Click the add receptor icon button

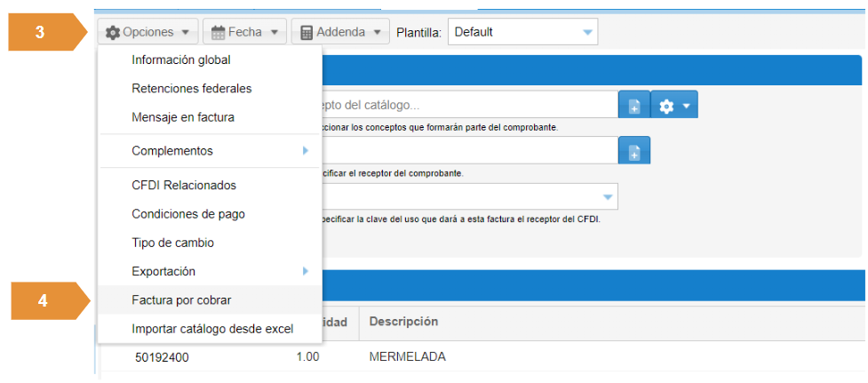click(x=634, y=152)
